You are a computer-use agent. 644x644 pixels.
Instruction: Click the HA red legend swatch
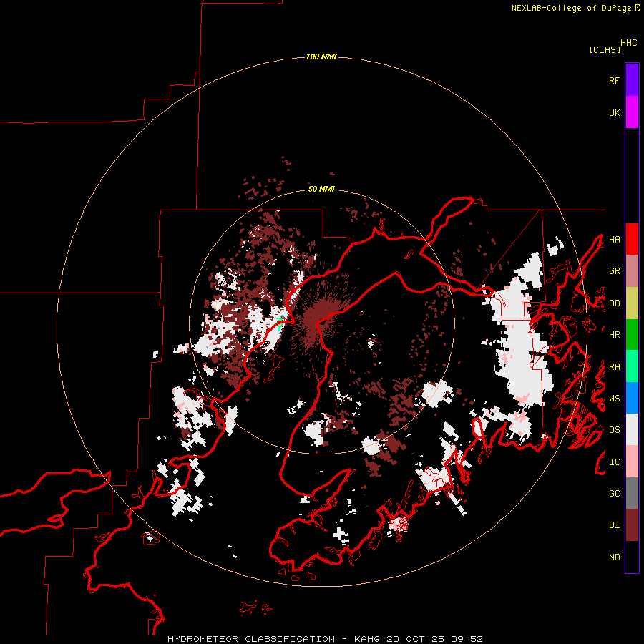[632, 239]
